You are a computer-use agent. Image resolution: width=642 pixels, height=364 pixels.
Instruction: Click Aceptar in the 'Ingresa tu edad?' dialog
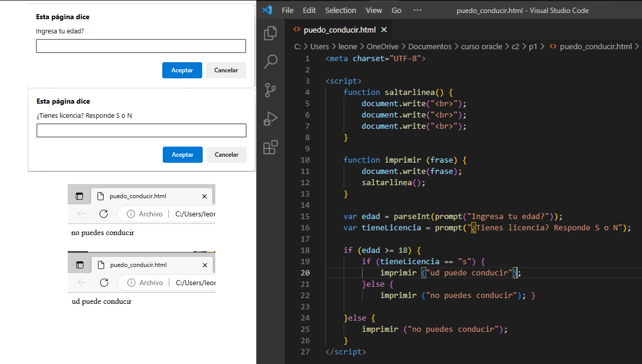(182, 70)
